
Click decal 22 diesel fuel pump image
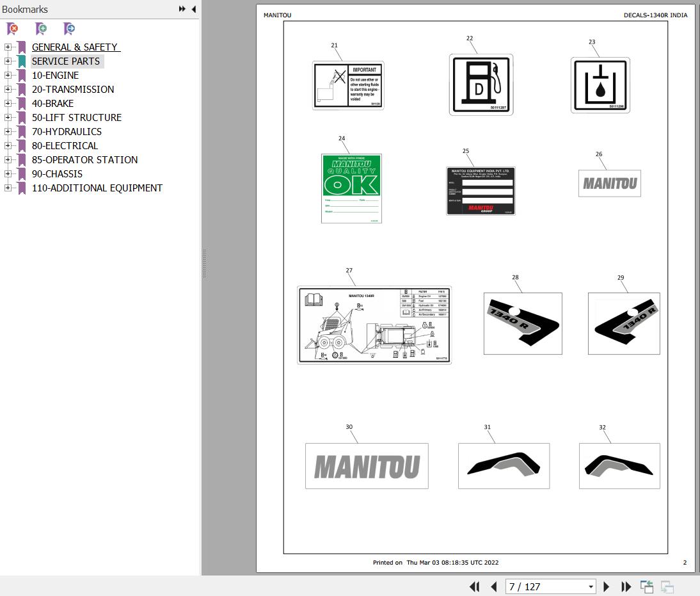pyautogui.click(x=481, y=85)
